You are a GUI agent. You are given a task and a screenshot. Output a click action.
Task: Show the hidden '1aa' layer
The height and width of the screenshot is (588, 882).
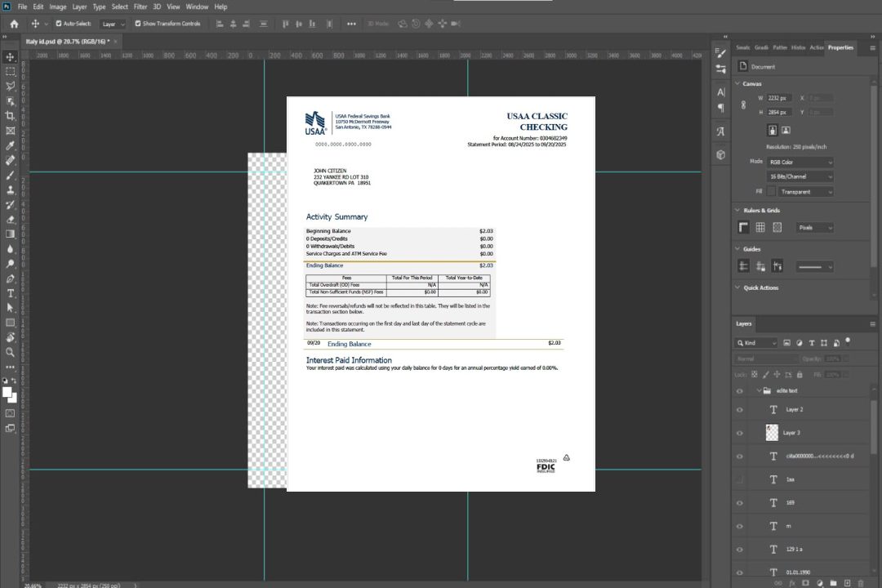740,479
